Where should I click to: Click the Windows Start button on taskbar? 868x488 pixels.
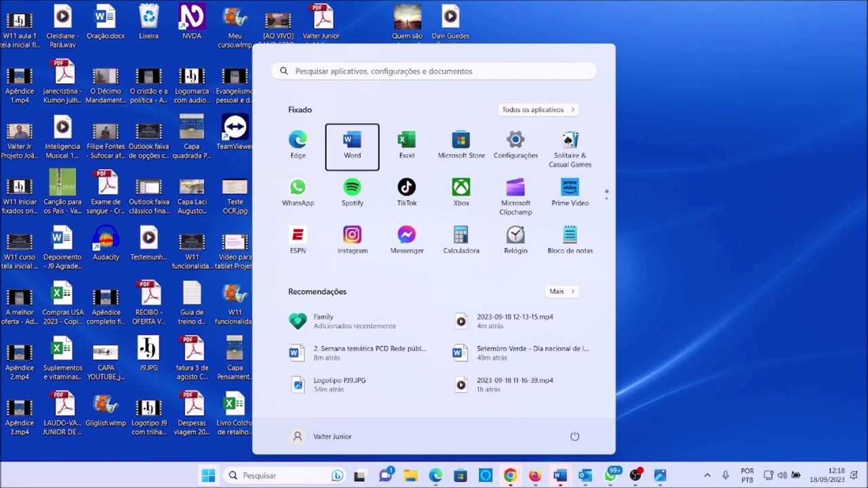pyautogui.click(x=208, y=475)
